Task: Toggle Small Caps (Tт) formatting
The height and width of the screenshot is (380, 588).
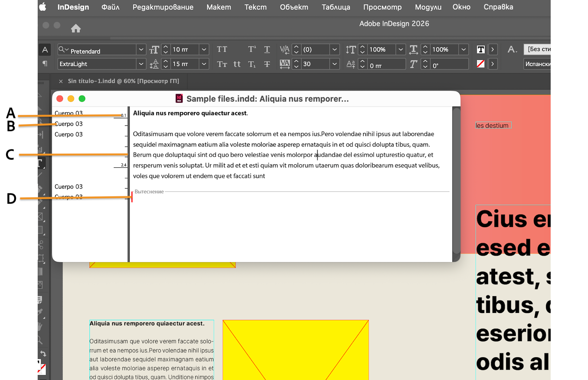Action: (x=222, y=64)
